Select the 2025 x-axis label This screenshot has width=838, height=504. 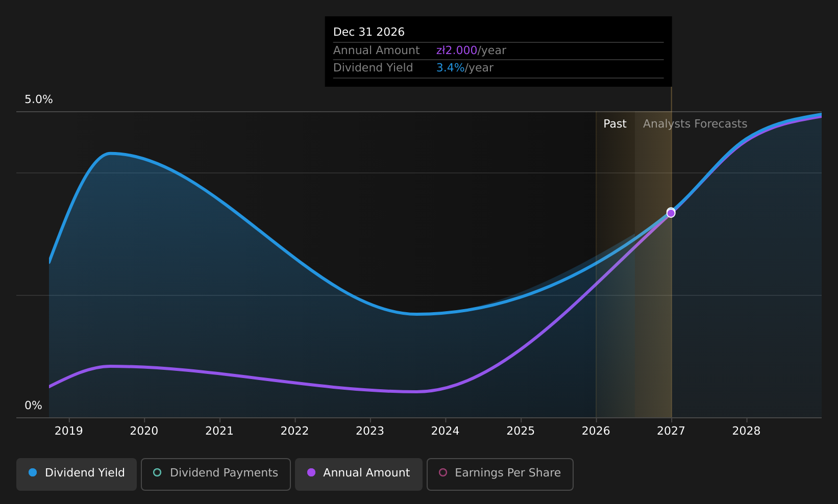point(521,431)
